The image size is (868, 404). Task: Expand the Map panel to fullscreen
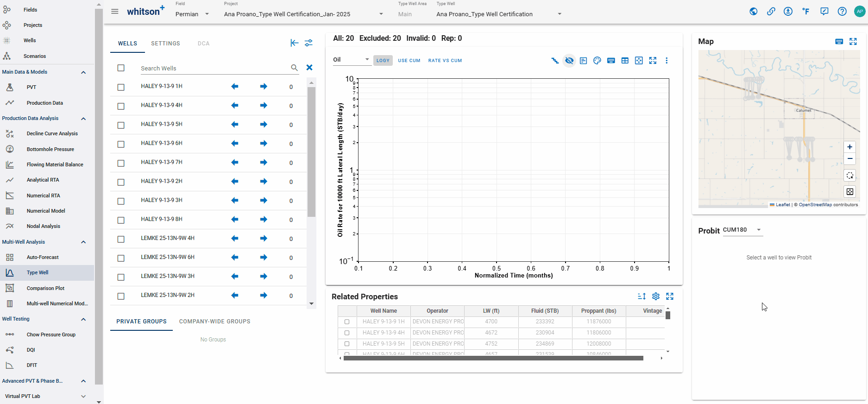(853, 42)
